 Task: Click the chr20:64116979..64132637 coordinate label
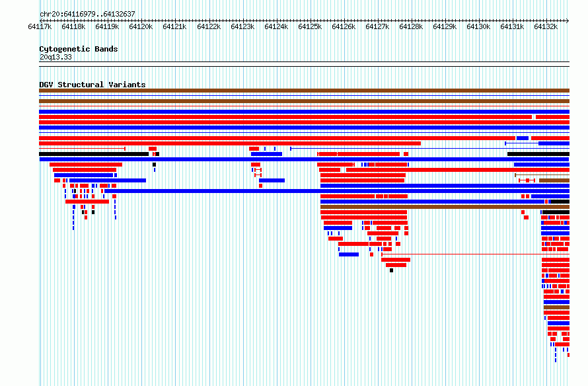coord(87,14)
